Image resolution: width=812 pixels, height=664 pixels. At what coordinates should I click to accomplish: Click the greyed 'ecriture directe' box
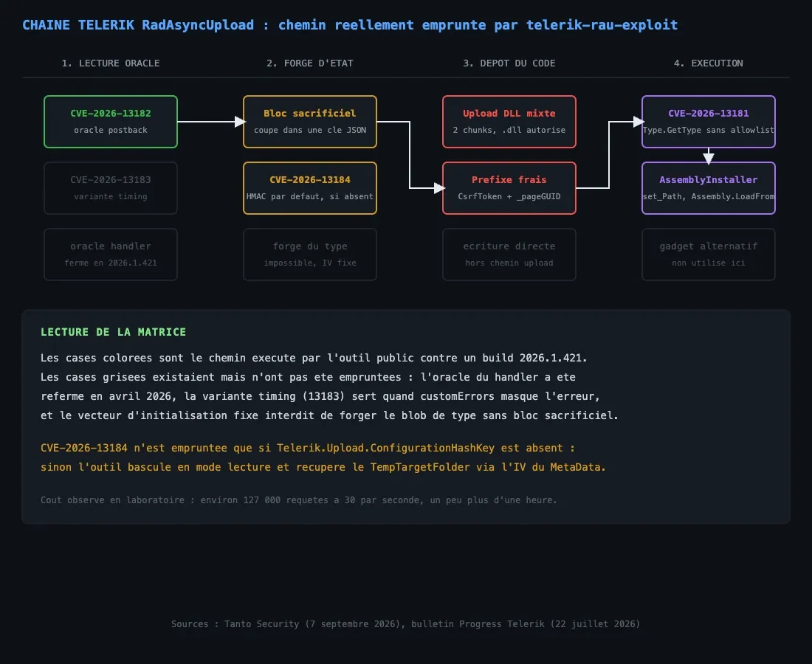(x=509, y=254)
